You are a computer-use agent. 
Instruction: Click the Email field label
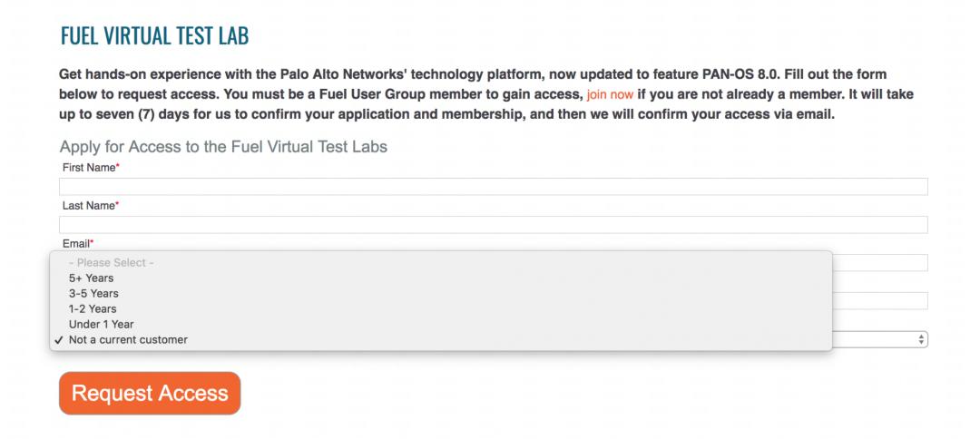76,244
